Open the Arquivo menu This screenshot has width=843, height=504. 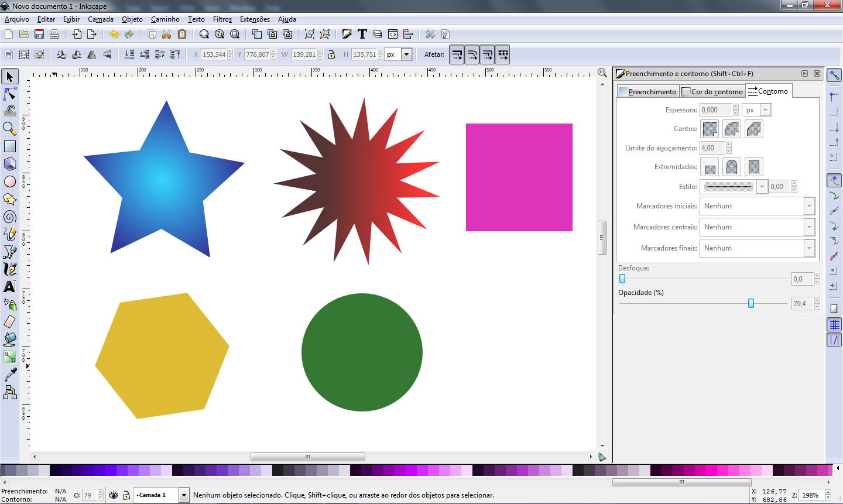(17, 19)
